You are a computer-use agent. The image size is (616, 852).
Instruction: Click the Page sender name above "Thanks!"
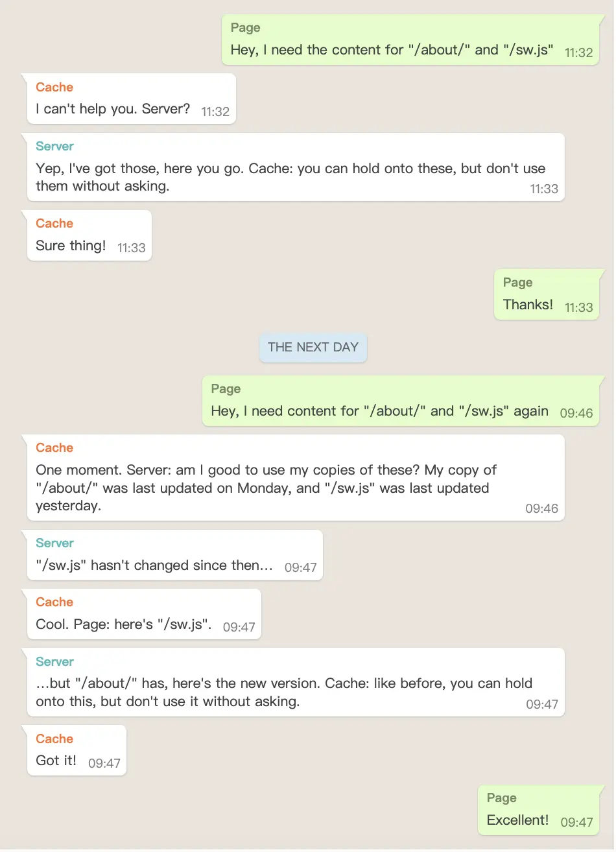tap(517, 282)
